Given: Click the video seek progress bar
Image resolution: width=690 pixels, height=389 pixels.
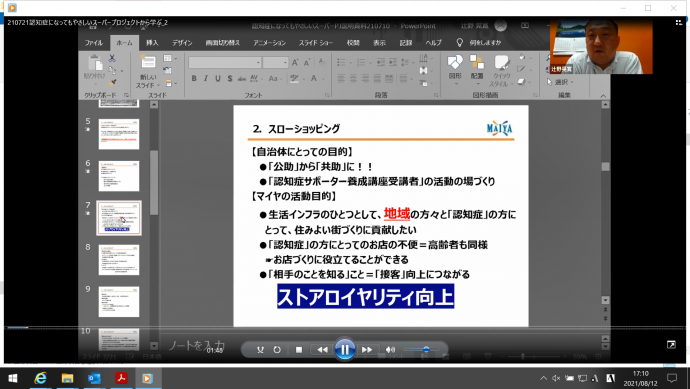Looking at the screenshot, I should point(345,327).
